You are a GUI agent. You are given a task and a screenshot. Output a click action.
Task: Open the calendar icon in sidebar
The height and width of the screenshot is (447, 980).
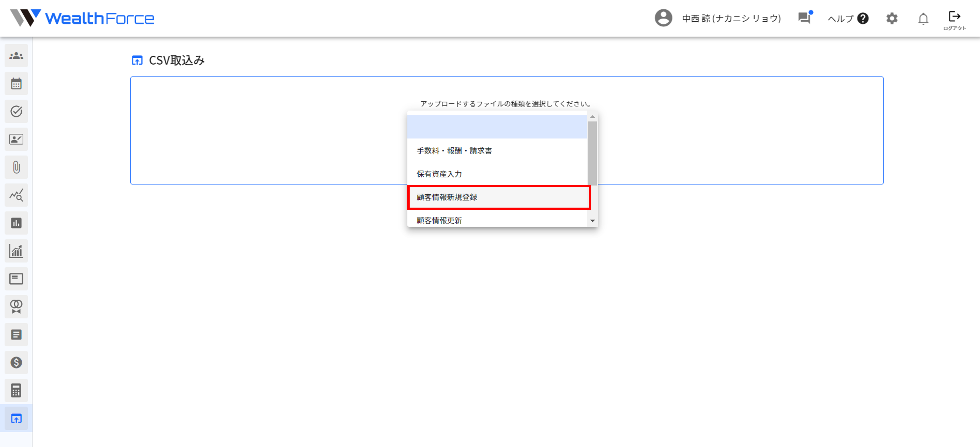[16, 84]
